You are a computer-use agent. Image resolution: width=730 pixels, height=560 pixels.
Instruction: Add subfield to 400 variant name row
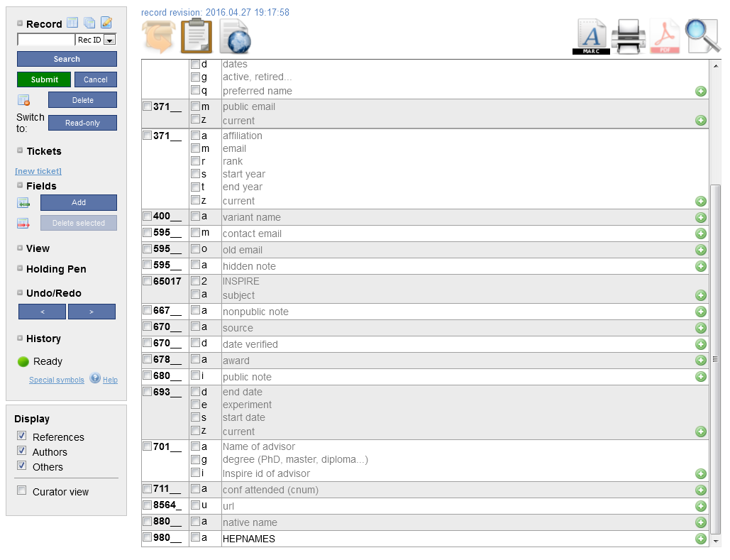(x=701, y=217)
